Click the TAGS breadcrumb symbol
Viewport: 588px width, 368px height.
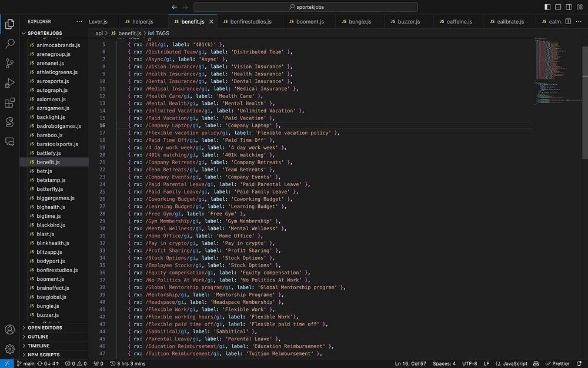[x=159, y=33]
